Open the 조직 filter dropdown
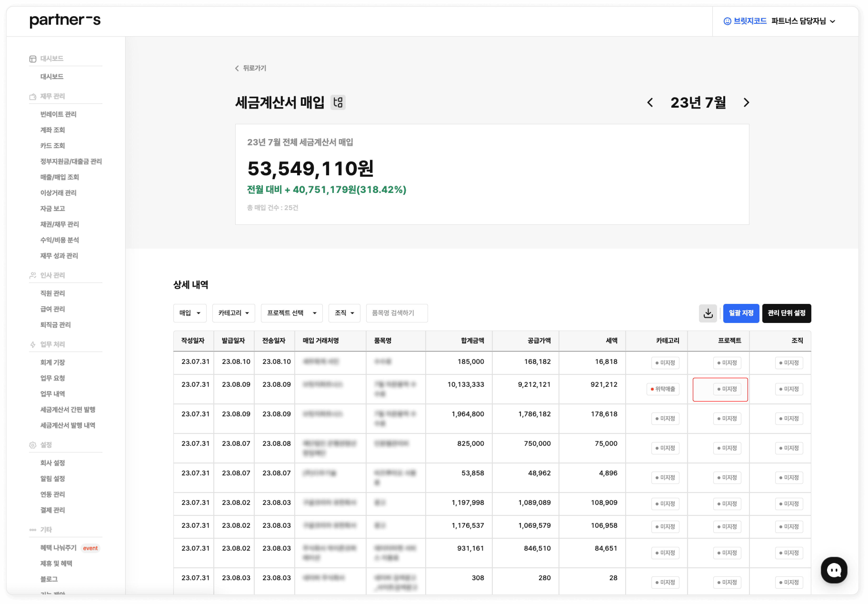Image resolution: width=868 pixels, height=604 pixels. (x=344, y=313)
